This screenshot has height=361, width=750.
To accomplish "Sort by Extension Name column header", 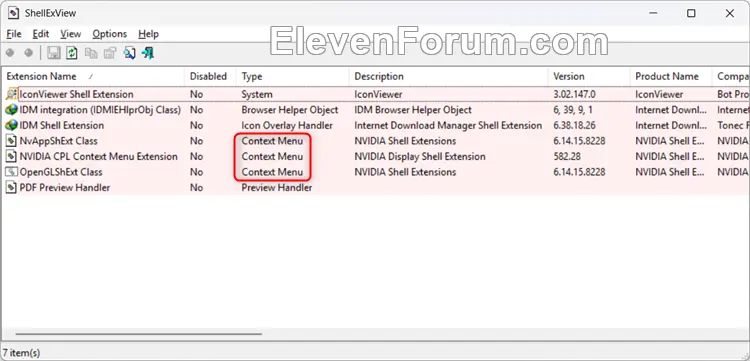I will point(93,77).
